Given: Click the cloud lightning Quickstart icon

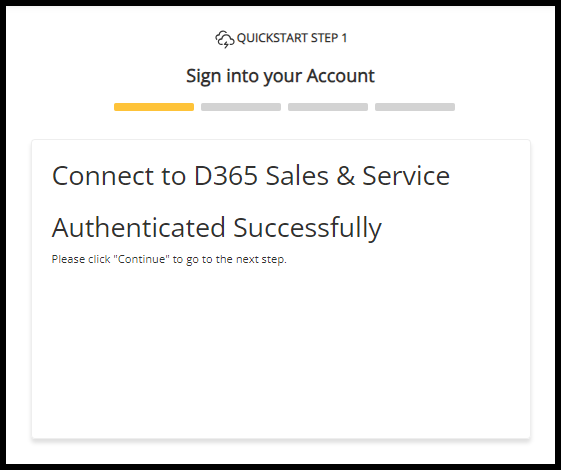Looking at the screenshot, I should (224, 39).
